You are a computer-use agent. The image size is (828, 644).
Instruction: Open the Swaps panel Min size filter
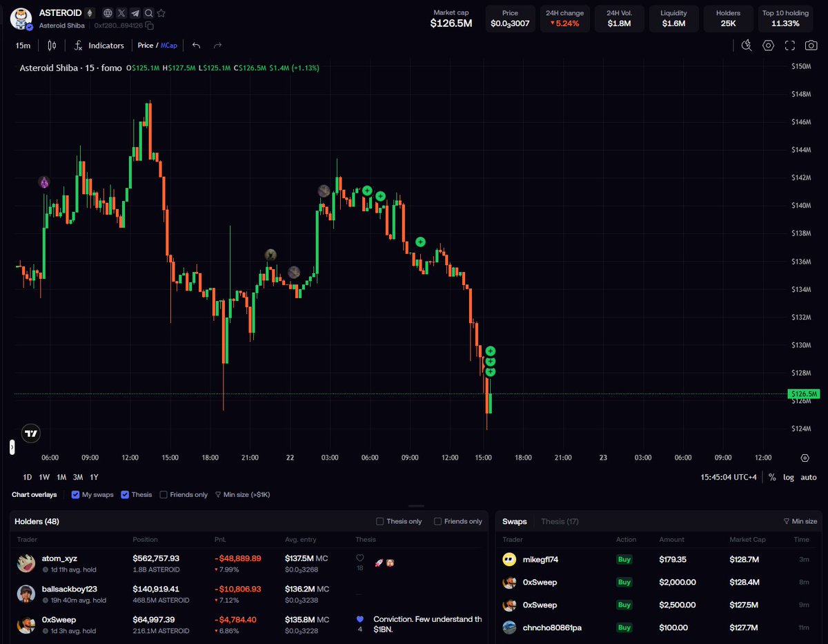[x=800, y=521]
